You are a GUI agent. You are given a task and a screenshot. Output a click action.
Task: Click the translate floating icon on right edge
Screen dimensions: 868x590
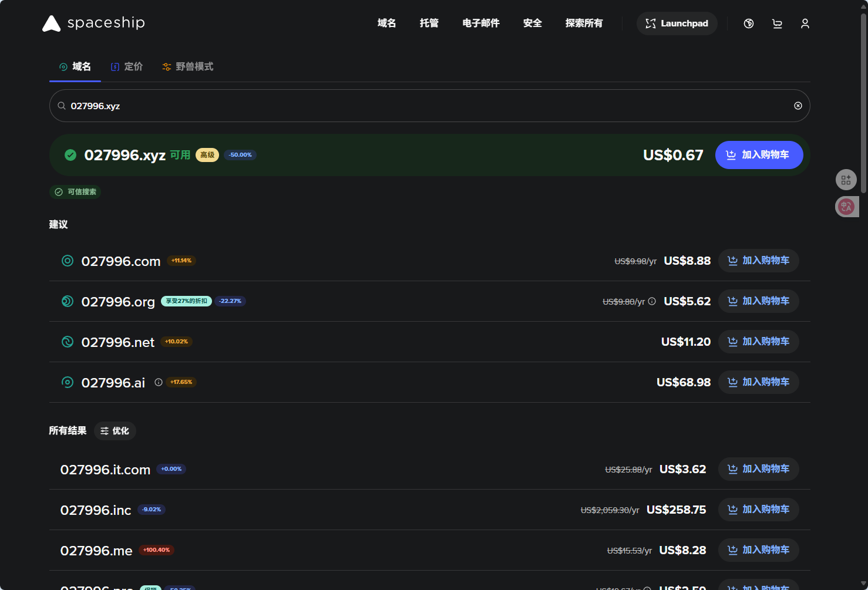click(x=847, y=206)
